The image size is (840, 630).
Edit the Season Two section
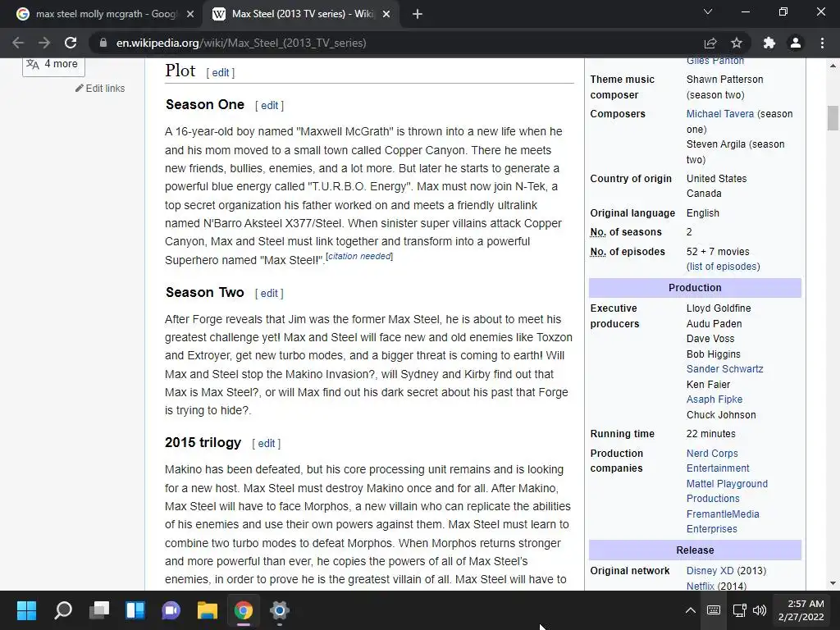pyautogui.click(x=269, y=293)
